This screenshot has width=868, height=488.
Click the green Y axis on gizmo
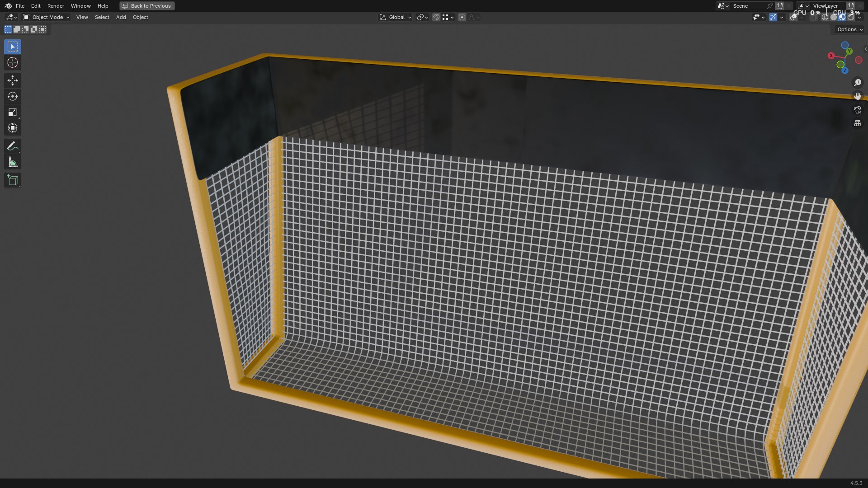[x=849, y=51]
